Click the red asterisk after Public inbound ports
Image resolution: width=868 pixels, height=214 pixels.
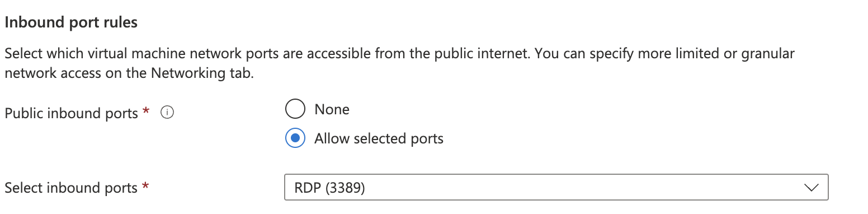click(146, 111)
